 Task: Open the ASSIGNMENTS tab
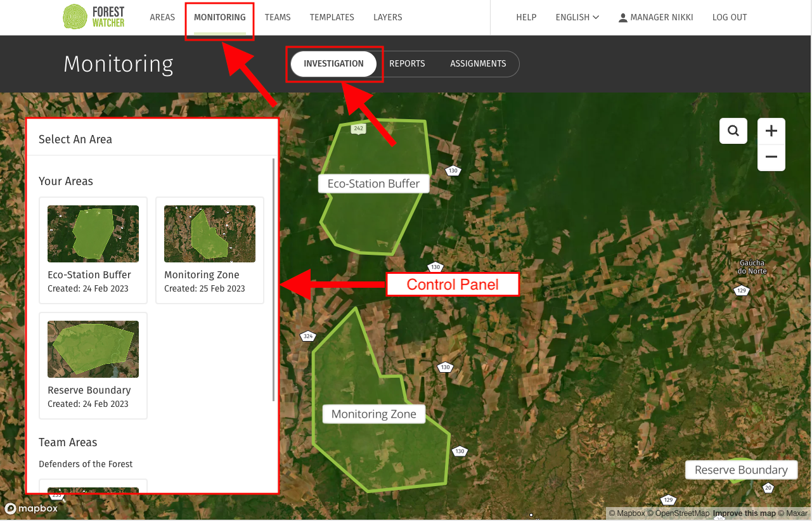tap(478, 63)
